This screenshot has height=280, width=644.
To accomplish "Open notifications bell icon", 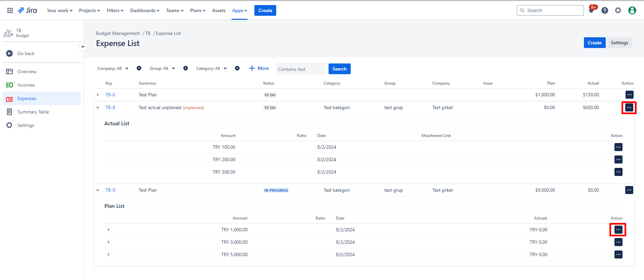I will 591,10.
